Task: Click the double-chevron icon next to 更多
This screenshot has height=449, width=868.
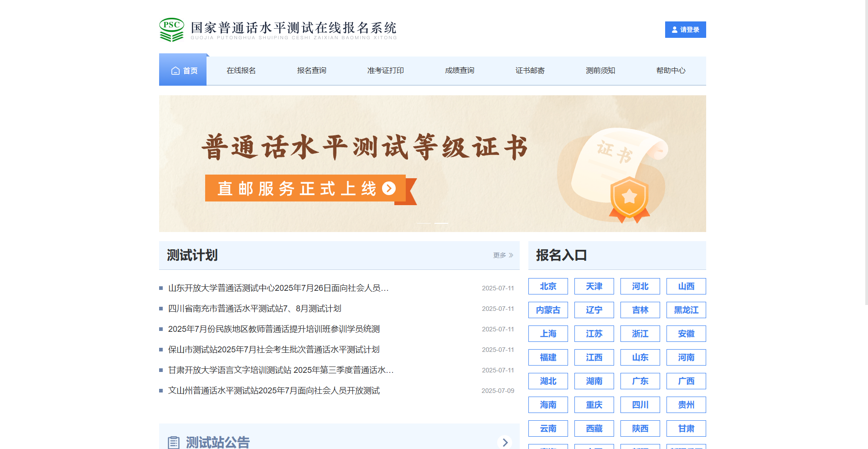Action: (511, 256)
